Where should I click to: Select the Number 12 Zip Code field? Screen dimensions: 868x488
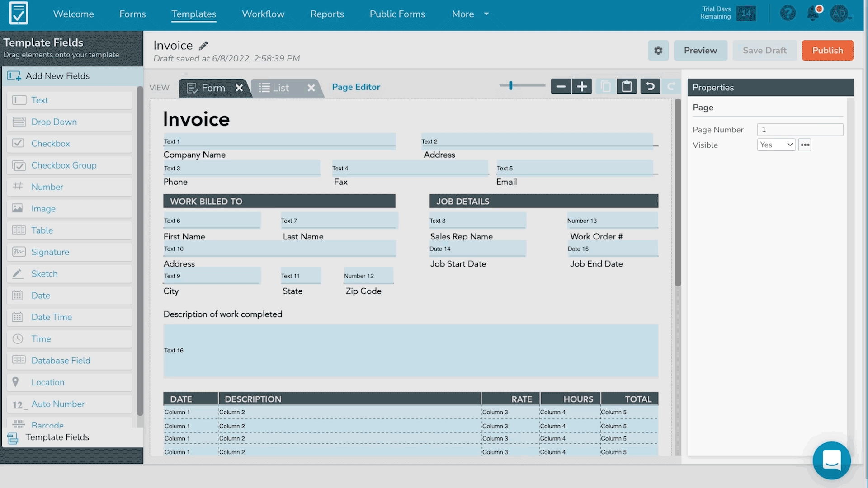(368, 276)
